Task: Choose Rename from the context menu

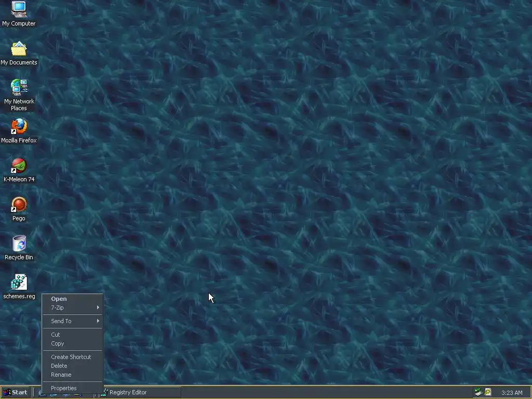Action: [x=72, y=375]
